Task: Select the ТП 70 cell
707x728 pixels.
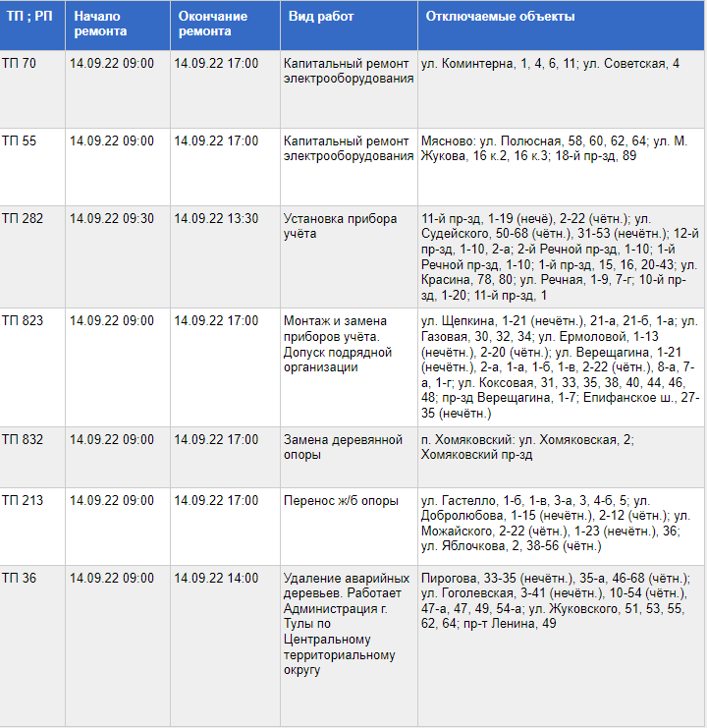Action: coord(20,64)
